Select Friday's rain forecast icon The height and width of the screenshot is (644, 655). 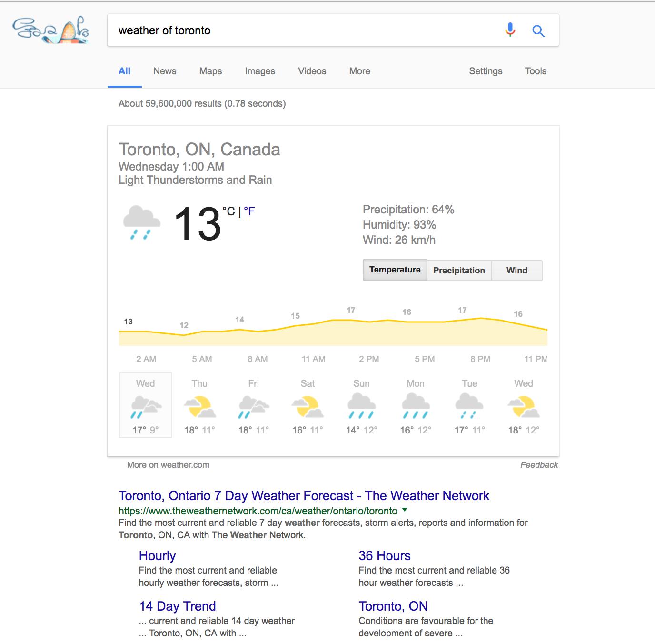[x=253, y=407]
